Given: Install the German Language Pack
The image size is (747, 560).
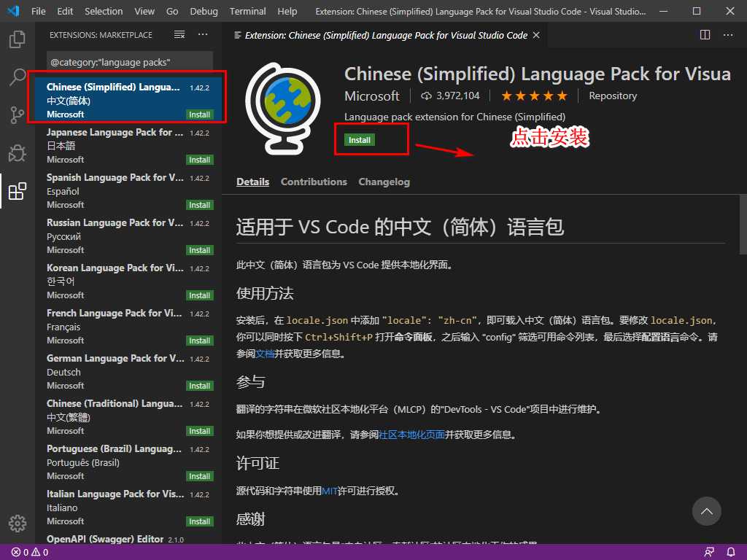Looking at the screenshot, I should (199, 386).
